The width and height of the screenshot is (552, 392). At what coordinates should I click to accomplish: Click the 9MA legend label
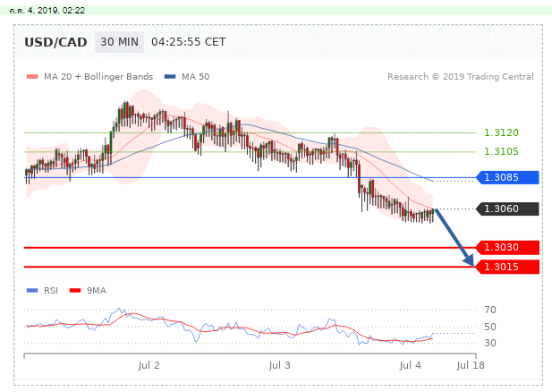[97, 291]
